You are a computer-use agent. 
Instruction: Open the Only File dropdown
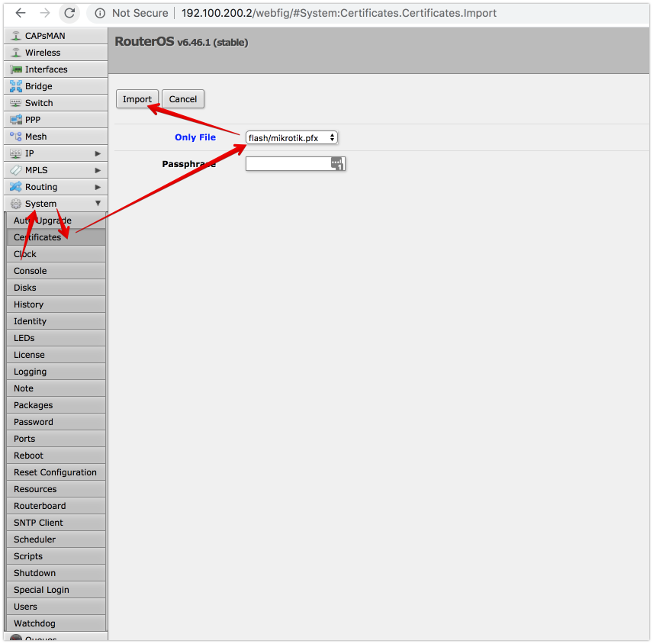coord(291,137)
